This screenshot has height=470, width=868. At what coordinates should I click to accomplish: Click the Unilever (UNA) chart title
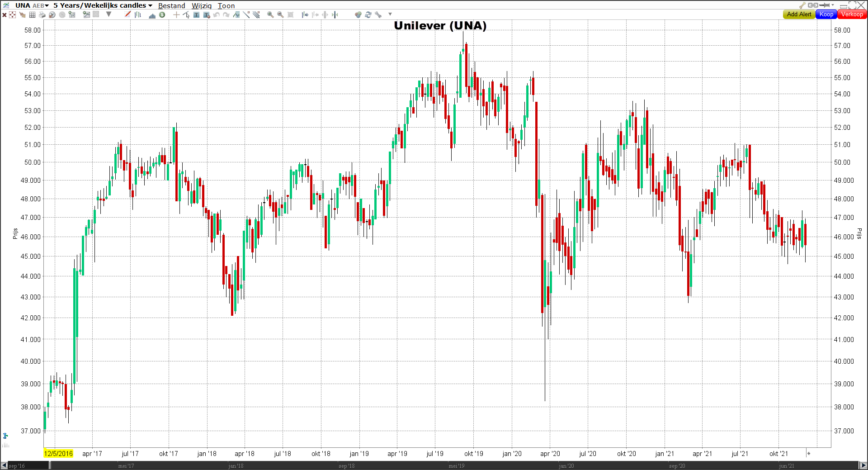click(440, 26)
